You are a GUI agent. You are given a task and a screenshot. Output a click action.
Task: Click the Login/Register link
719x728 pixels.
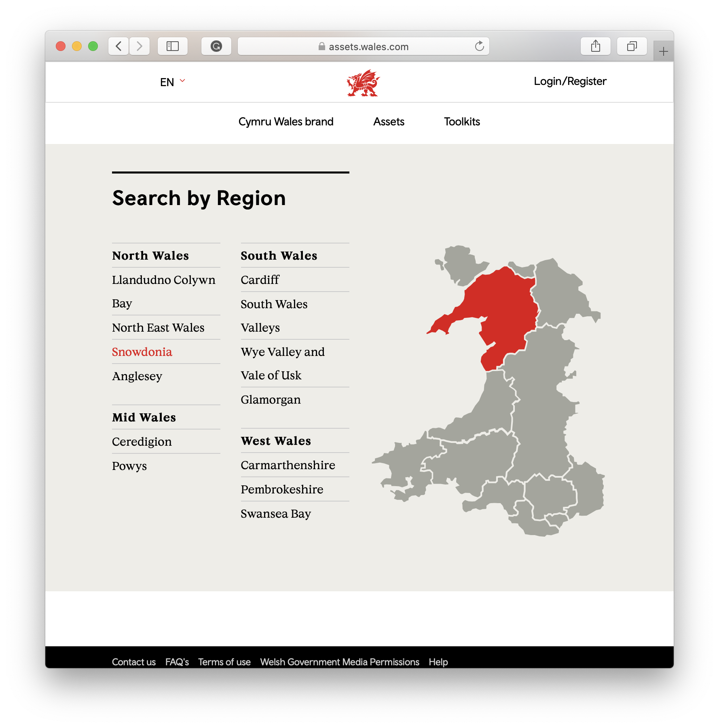click(570, 81)
